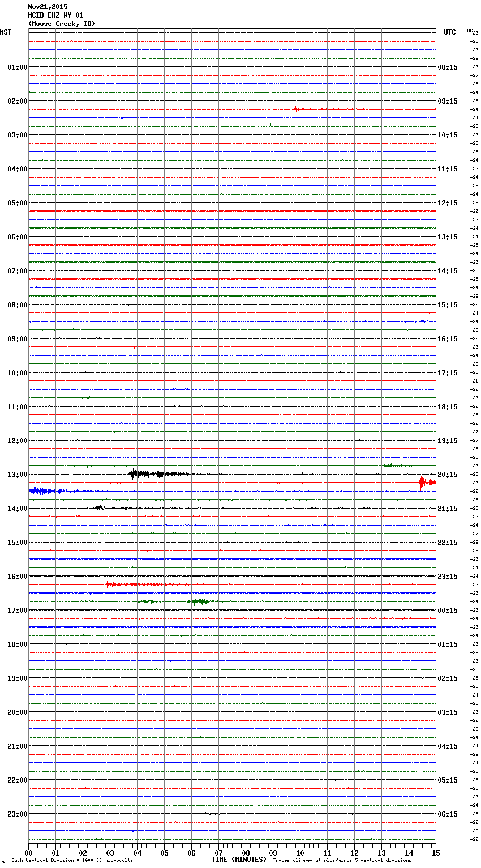
Task: Select the 17:00 MST row label
Action: point(17,611)
